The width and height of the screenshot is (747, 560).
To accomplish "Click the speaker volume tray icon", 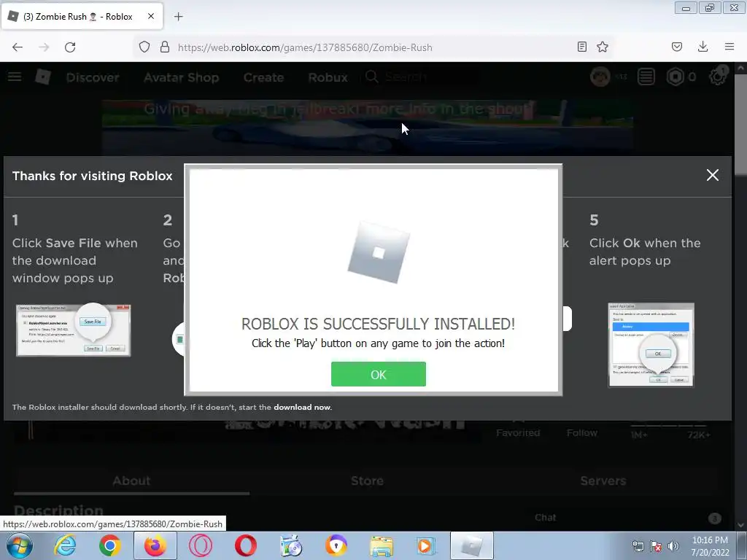I will click(x=673, y=546).
